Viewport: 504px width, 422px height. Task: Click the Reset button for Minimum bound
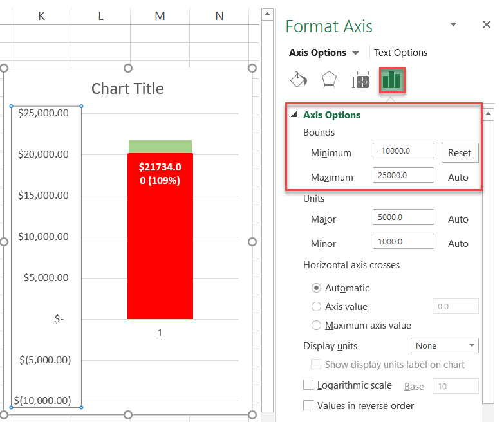[460, 152]
